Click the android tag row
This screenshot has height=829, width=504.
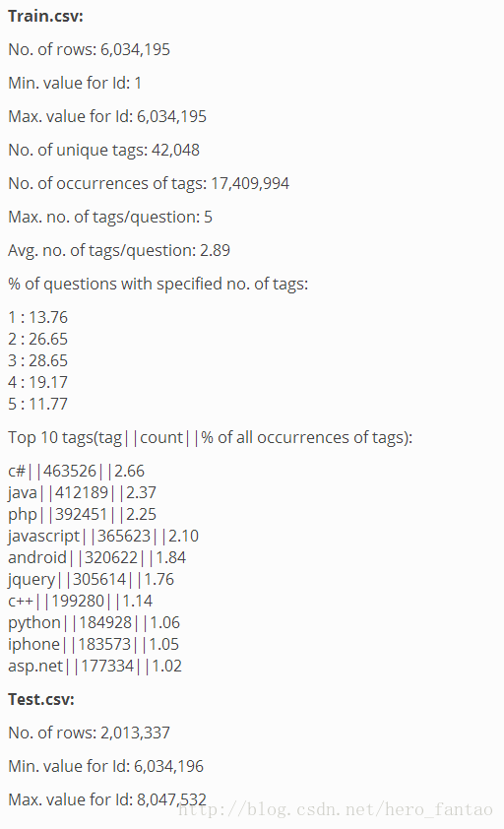pos(96,558)
